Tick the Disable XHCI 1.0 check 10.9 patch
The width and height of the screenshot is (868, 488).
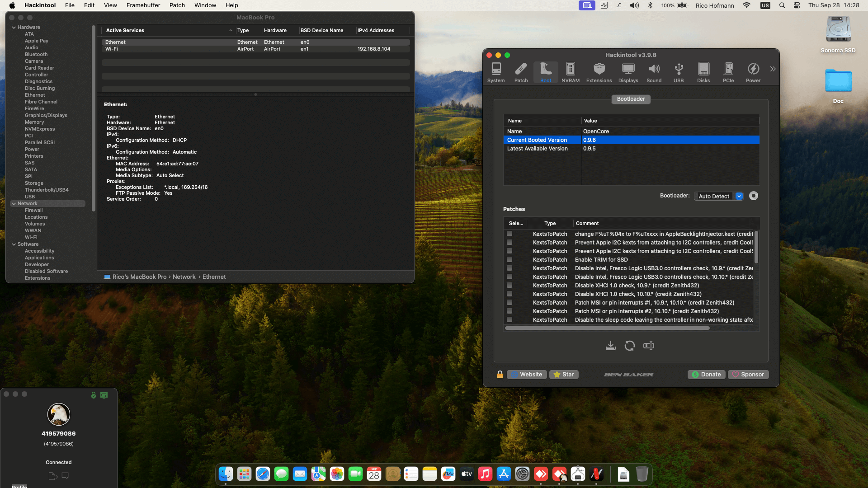[x=509, y=286]
